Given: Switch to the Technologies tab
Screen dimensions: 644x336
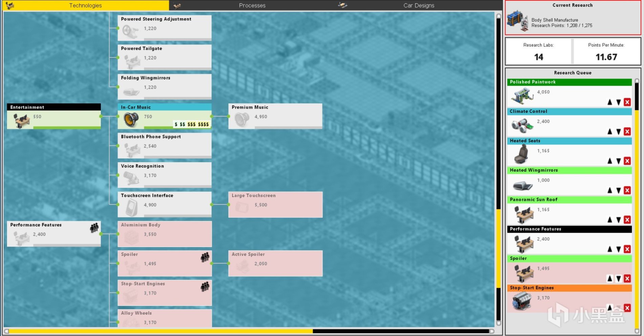Looking at the screenshot, I should click(85, 5).
